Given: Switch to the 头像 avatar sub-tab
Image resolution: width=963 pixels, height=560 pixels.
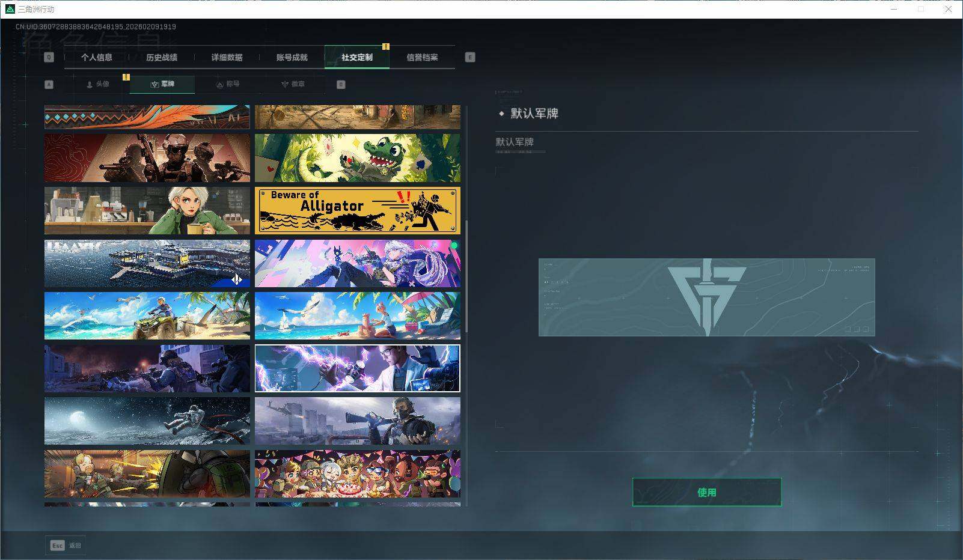Looking at the screenshot, I should pyautogui.click(x=97, y=84).
